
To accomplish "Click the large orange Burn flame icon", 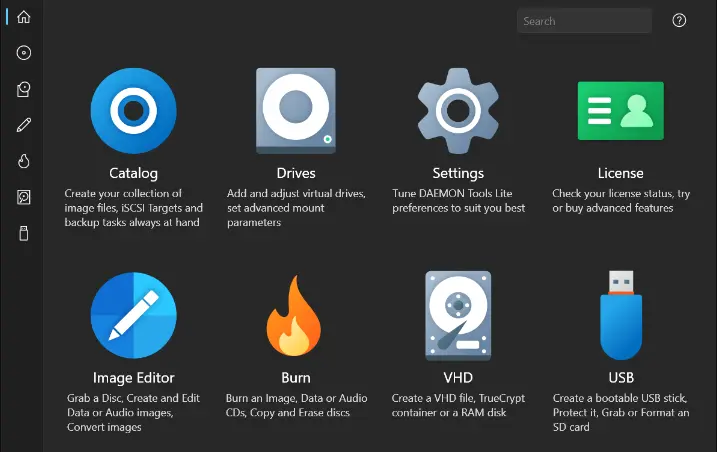I will (294, 316).
